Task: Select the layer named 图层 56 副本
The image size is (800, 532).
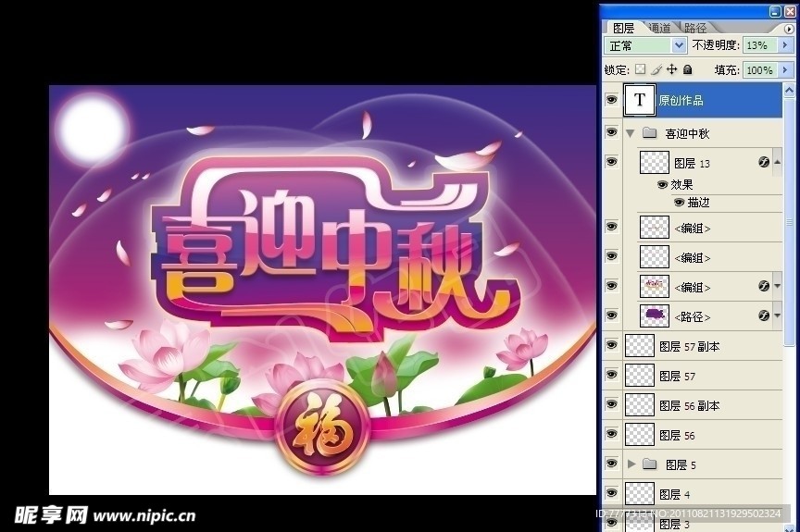Action: (x=689, y=405)
